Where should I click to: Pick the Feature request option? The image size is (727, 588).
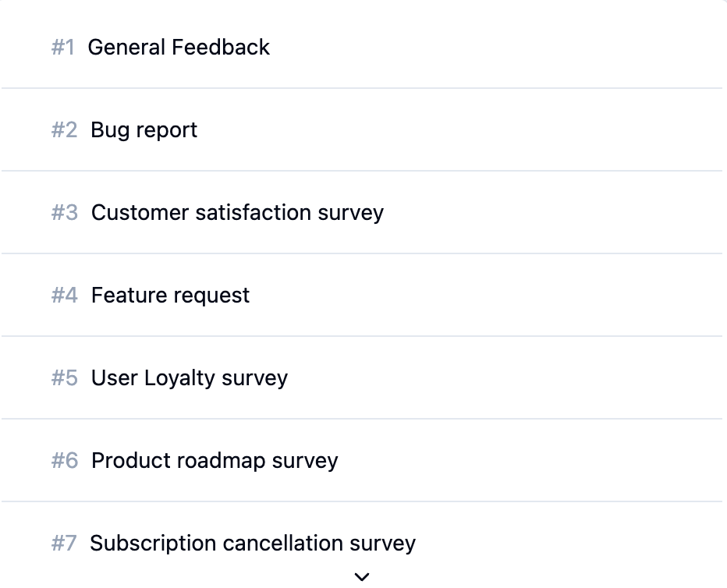pos(170,296)
